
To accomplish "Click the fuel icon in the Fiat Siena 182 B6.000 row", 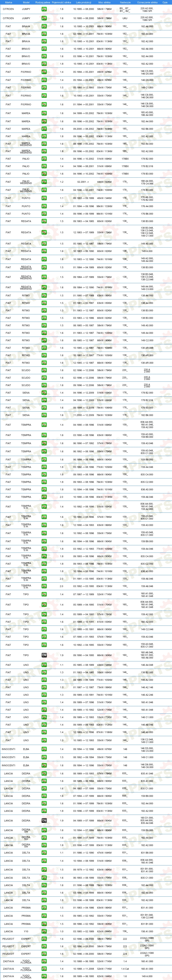I will pyautogui.click(x=44, y=415).
